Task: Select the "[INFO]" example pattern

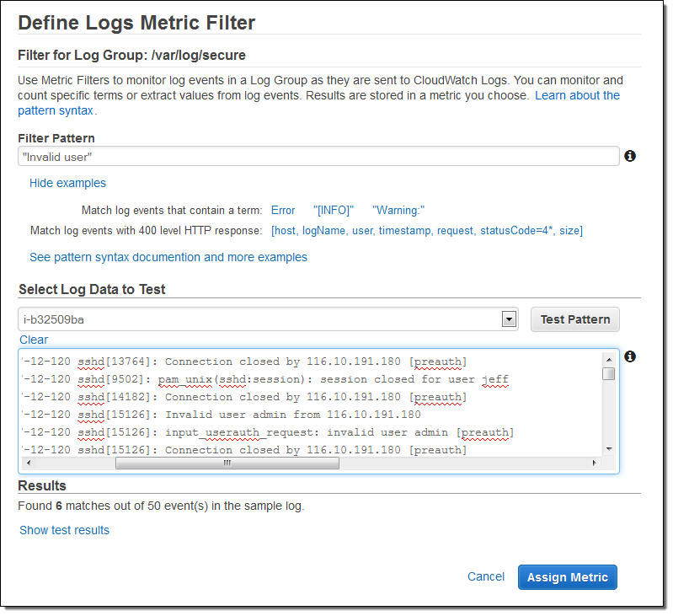Action: tap(334, 210)
